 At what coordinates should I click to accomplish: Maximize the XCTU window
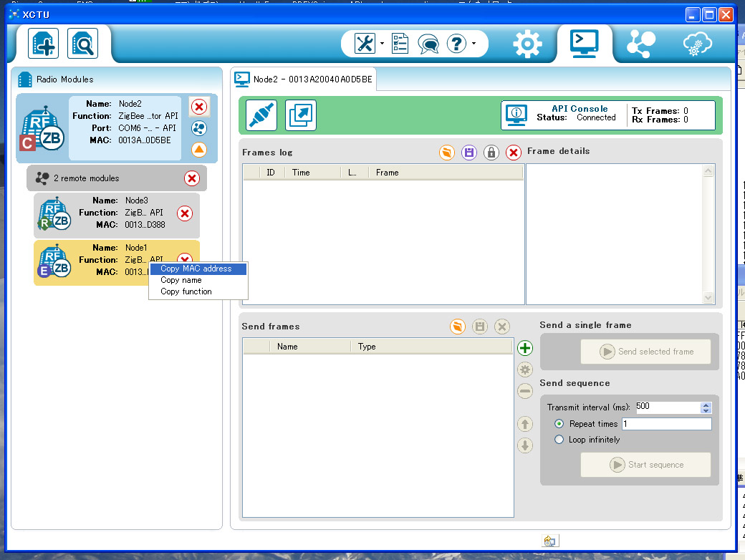point(709,15)
